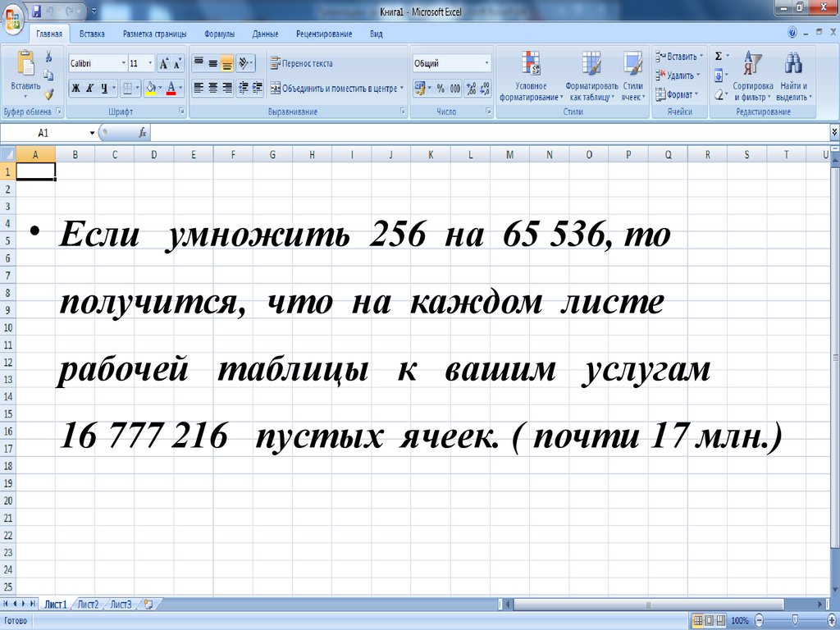Image resolution: width=840 pixels, height=630 pixels.
Task: Open the Общий number format dropdown
Action: point(486,63)
